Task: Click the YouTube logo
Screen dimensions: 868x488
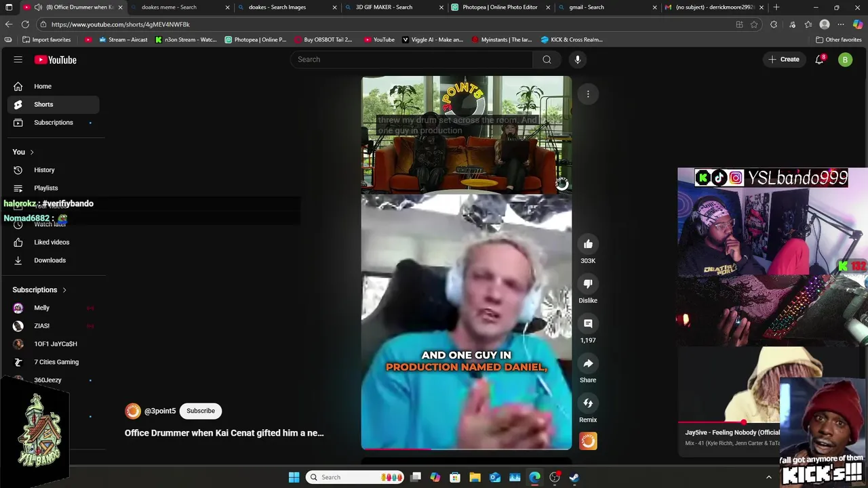Action: 55,60
